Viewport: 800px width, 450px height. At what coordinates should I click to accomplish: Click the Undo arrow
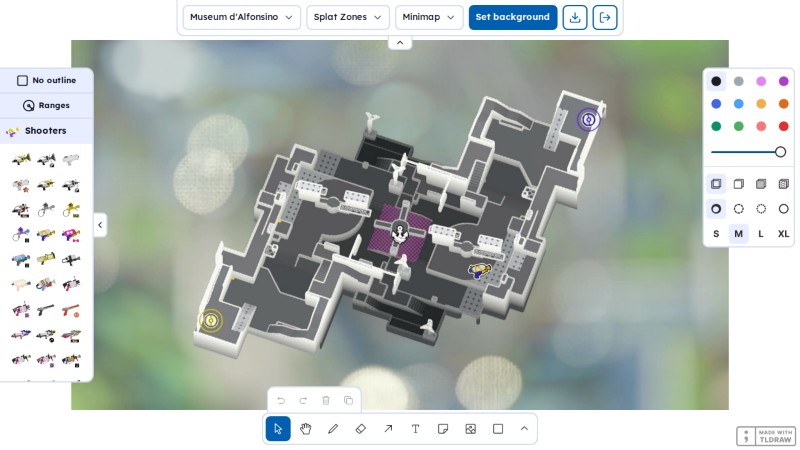click(281, 401)
